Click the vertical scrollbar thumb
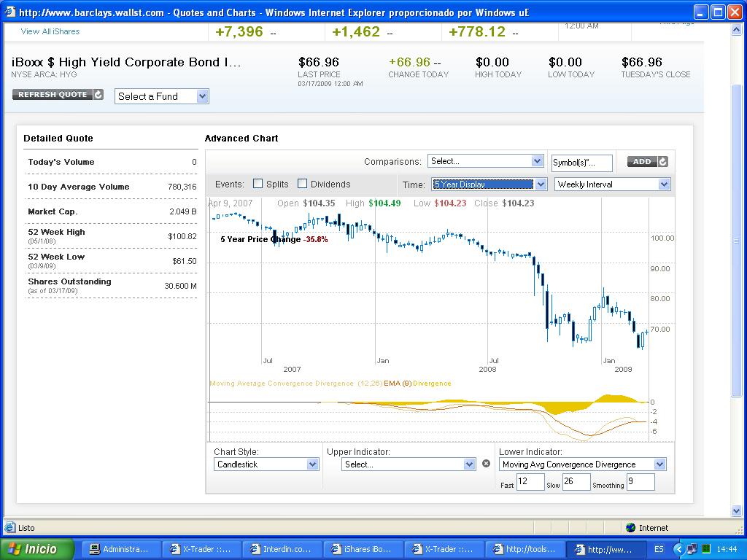The height and width of the screenshot is (560, 747). 737,241
